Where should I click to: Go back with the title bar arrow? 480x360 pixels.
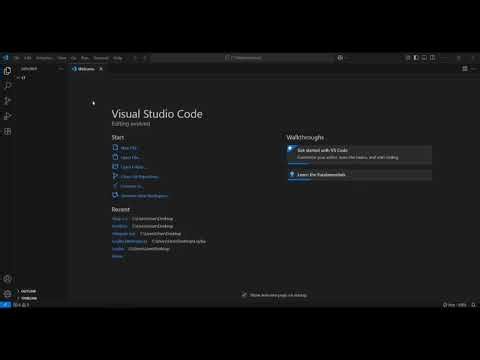click(135, 58)
